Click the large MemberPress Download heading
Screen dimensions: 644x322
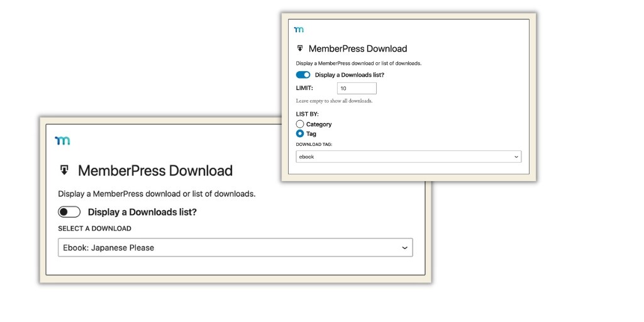point(155,170)
